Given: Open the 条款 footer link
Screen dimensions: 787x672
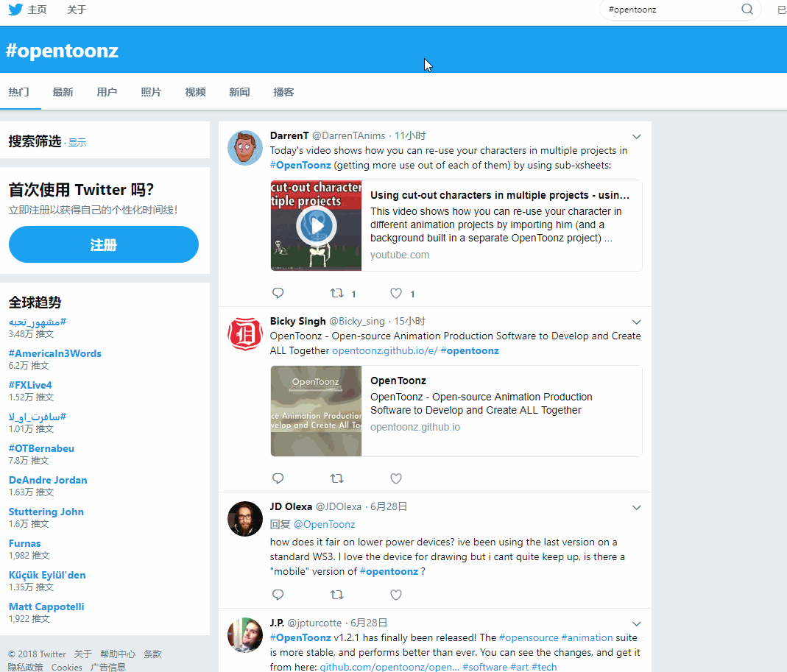Looking at the screenshot, I should tap(152, 654).
